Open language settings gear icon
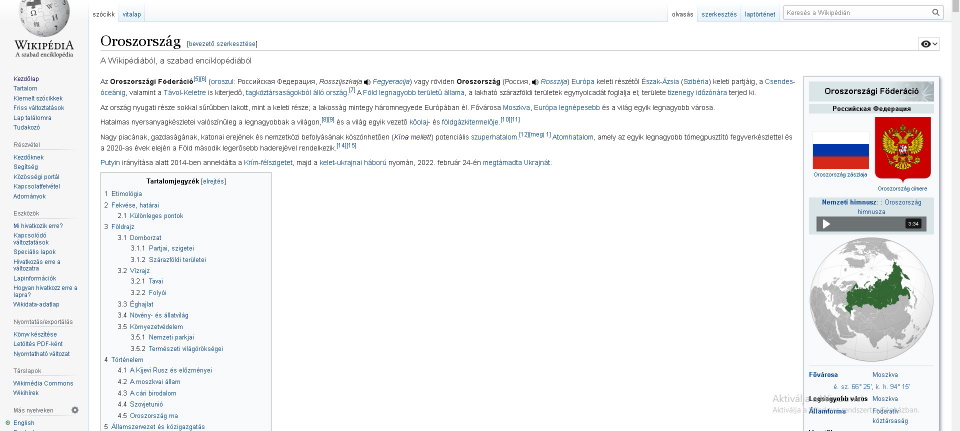This screenshot has width=960, height=431. pyautogui.click(x=75, y=410)
